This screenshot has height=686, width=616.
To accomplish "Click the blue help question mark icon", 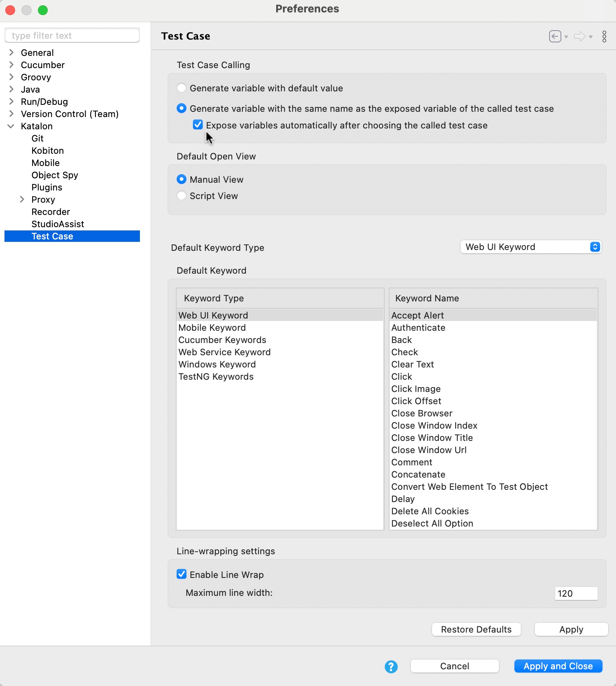I will click(x=391, y=667).
